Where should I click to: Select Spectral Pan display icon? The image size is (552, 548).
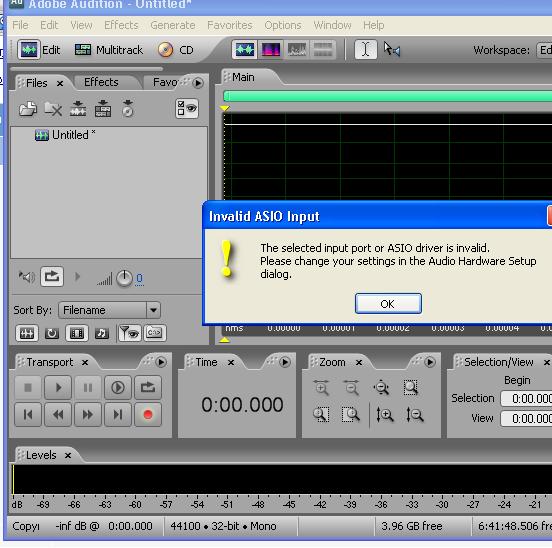(297, 50)
